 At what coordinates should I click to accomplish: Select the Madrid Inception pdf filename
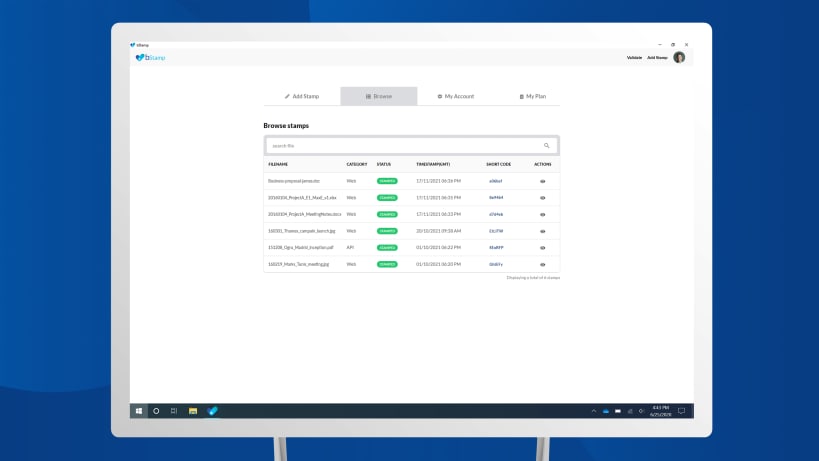click(x=300, y=248)
